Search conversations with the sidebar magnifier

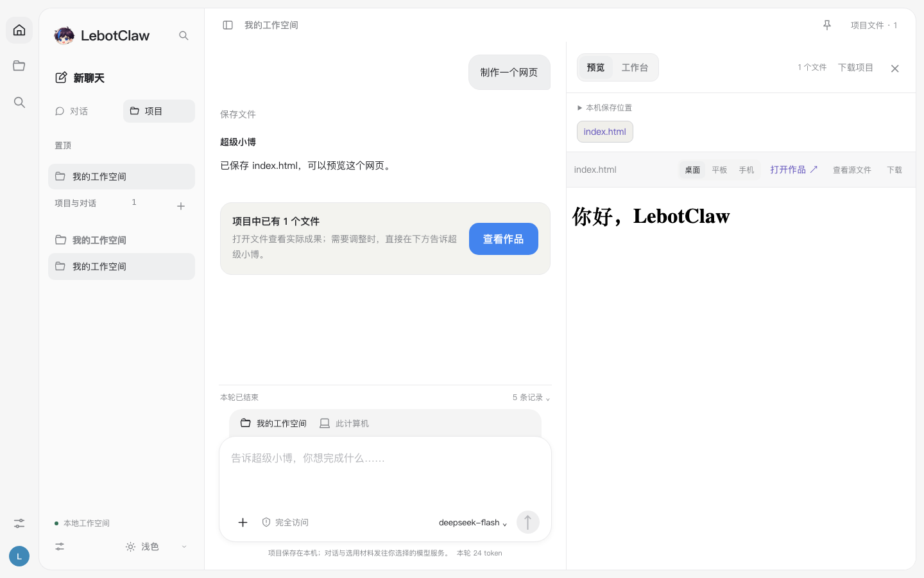click(x=184, y=35)
